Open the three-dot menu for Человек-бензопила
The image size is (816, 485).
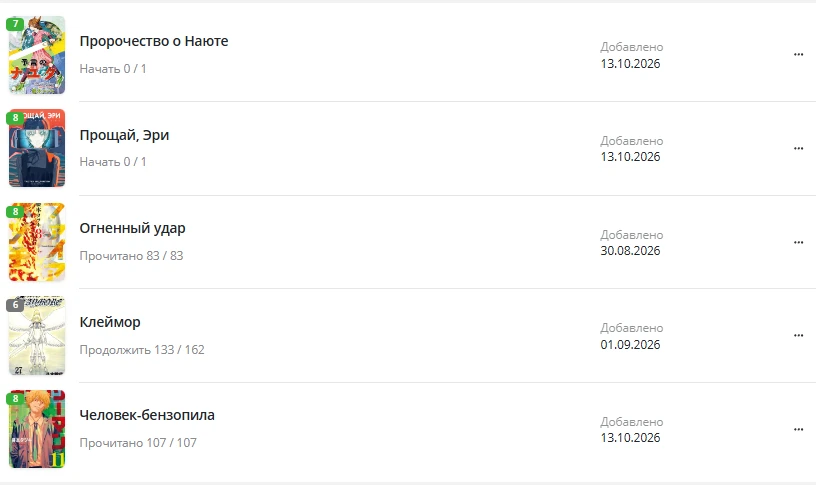point(798,429)
